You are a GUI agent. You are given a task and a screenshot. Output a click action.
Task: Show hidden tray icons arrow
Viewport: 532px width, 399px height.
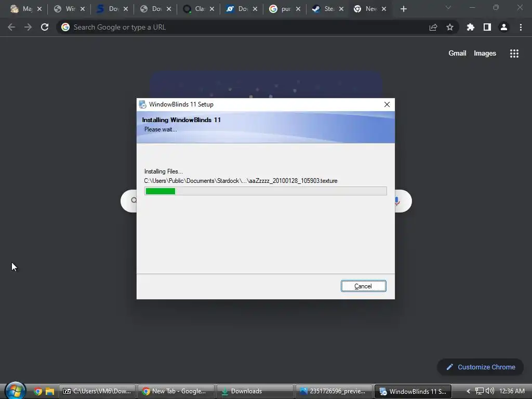468,391
